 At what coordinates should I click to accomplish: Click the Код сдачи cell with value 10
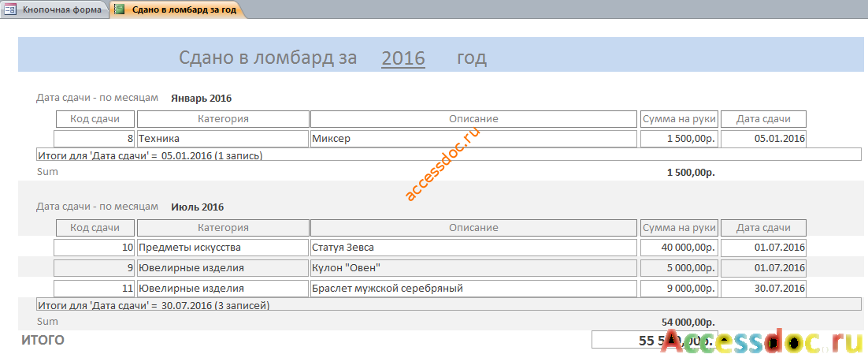click(x=94, y=247)
